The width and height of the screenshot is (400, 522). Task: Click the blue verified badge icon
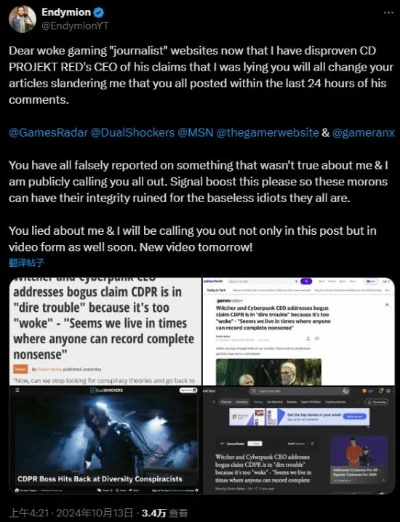pyautogui.click(x=99, y=13)
